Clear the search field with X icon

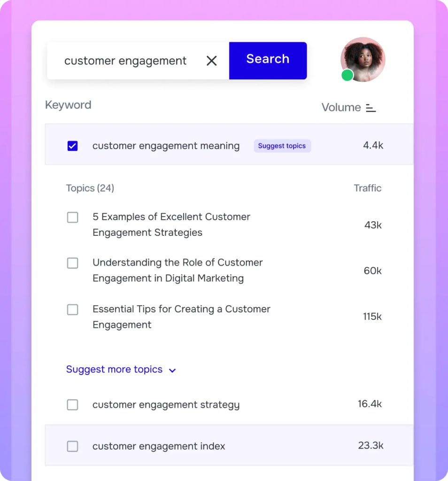click(212, 61)
